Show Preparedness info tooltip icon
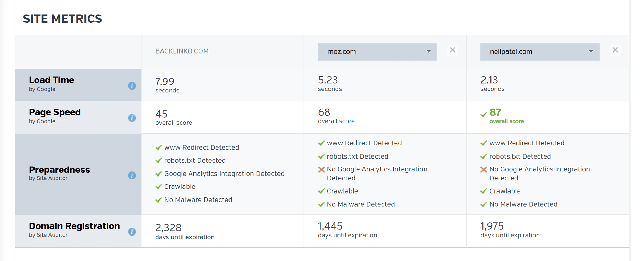 click(132, 176)
